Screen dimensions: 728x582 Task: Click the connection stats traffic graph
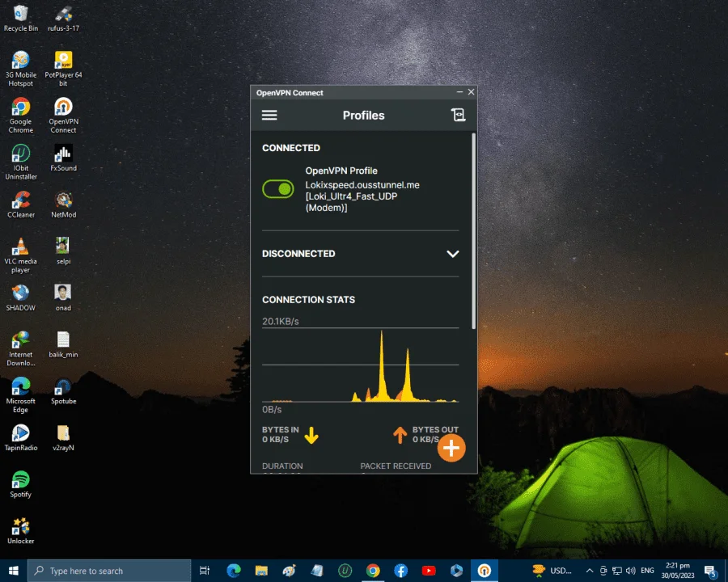(x=360, y=365)
